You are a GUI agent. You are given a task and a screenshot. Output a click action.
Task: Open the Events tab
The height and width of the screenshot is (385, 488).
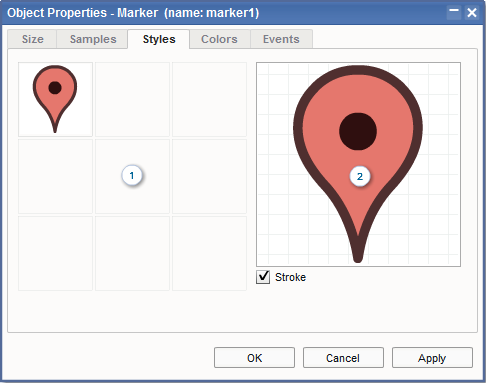281,39
